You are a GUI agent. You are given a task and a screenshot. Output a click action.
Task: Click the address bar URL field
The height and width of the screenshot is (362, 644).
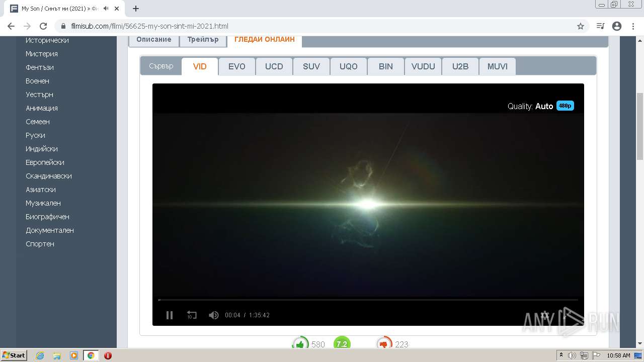point(322,26)
